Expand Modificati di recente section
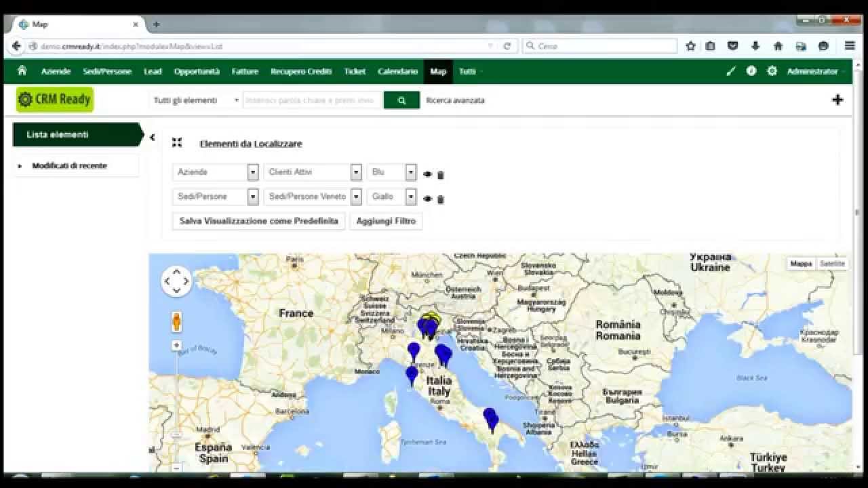The width and height of the screenshot is (868, 488). [69, 165]
